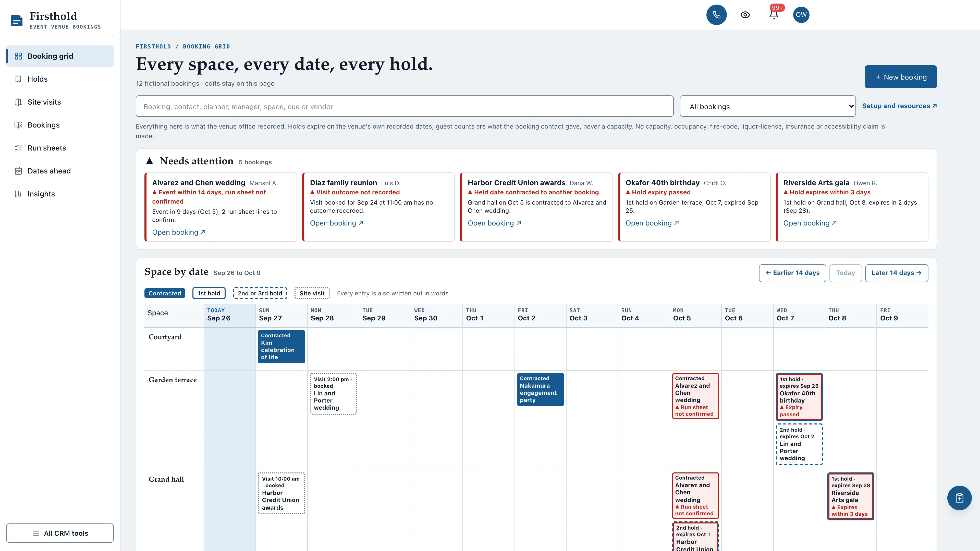This screenshot has width=980, height=551.
Task: Click the booking search field
Action: [x=405, y=106]
